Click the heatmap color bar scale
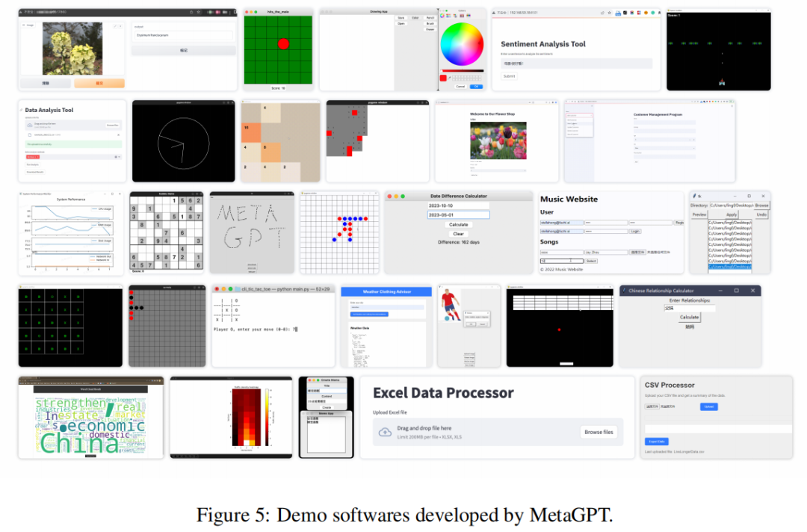The image size is (807, 532). pyautogui.click(x=267, y=415)
